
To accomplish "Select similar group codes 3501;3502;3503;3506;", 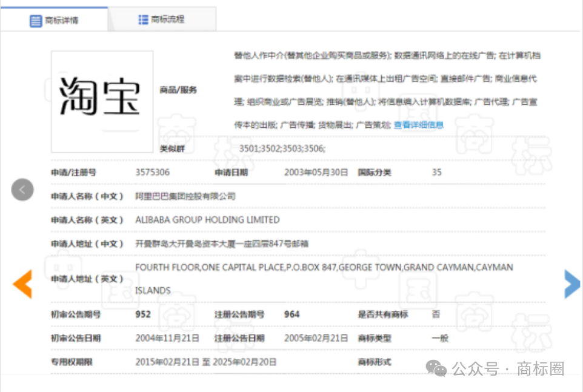I will tap(282, 148).
